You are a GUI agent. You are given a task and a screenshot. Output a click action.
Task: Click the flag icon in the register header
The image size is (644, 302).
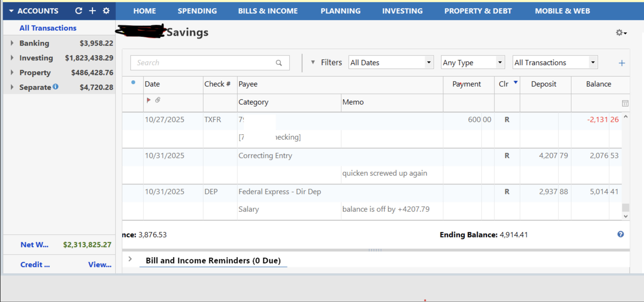[149, 100]
